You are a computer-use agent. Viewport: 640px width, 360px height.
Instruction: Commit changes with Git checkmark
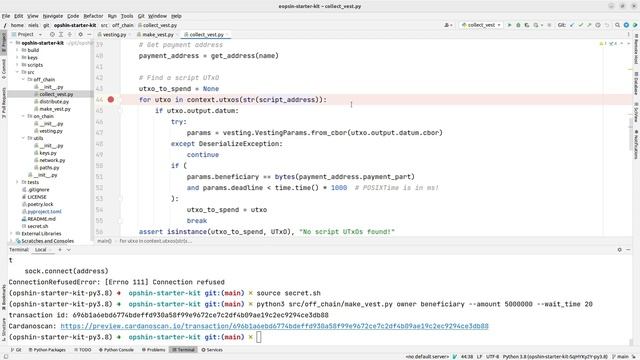(x=581, y=25)
